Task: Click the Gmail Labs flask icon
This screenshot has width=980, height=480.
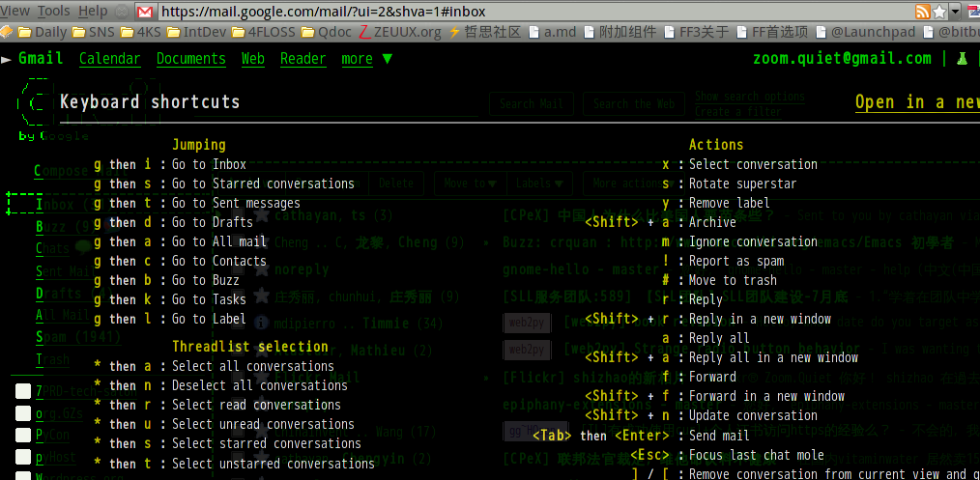Action: click(962, 59)
